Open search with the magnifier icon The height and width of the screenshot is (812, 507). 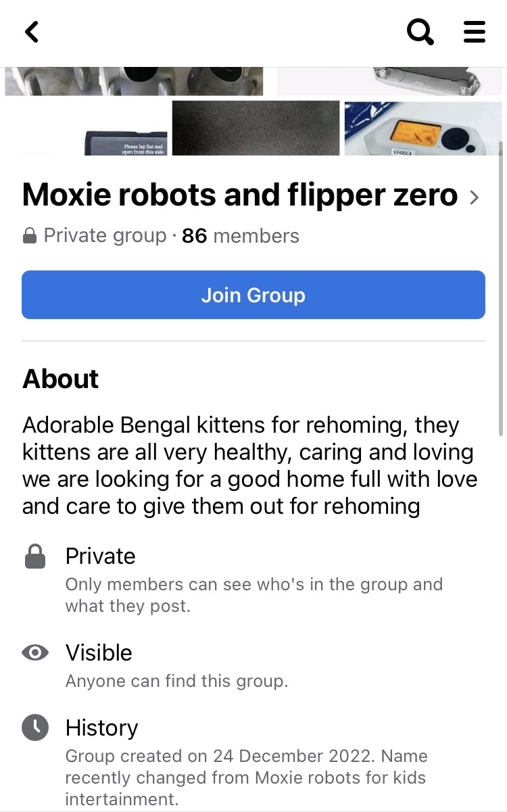tap(420, 32)
